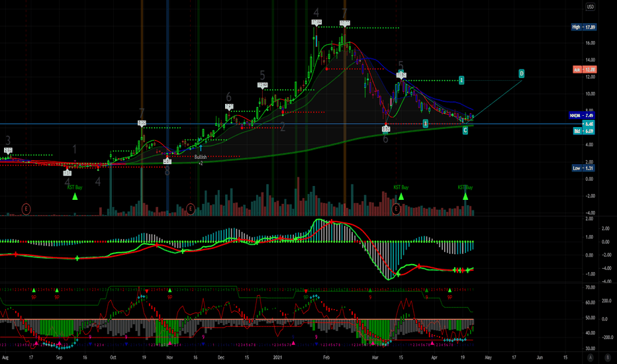The height and width of the screenshot is (364, 617).
Task: Select the C point label on chart
Action: (465, 130)
